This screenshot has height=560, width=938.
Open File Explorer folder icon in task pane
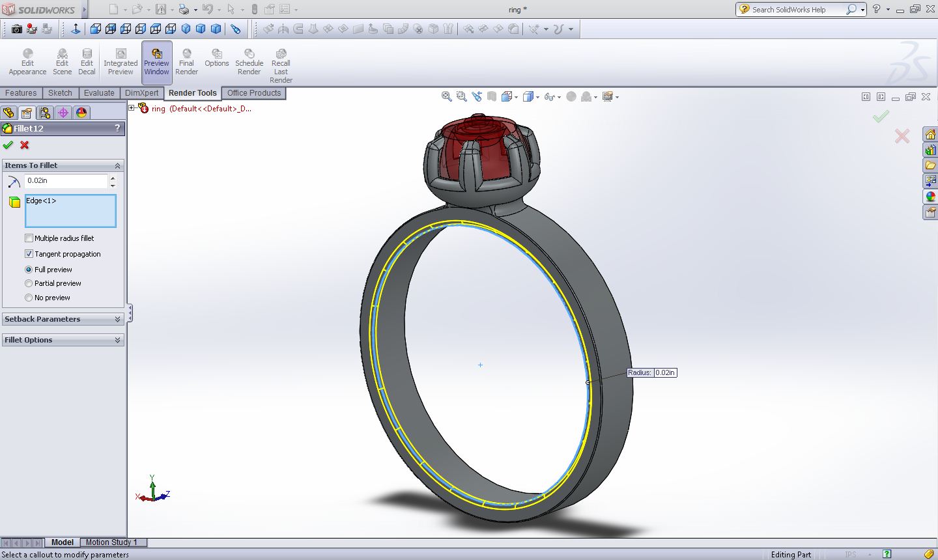(930, 165)
